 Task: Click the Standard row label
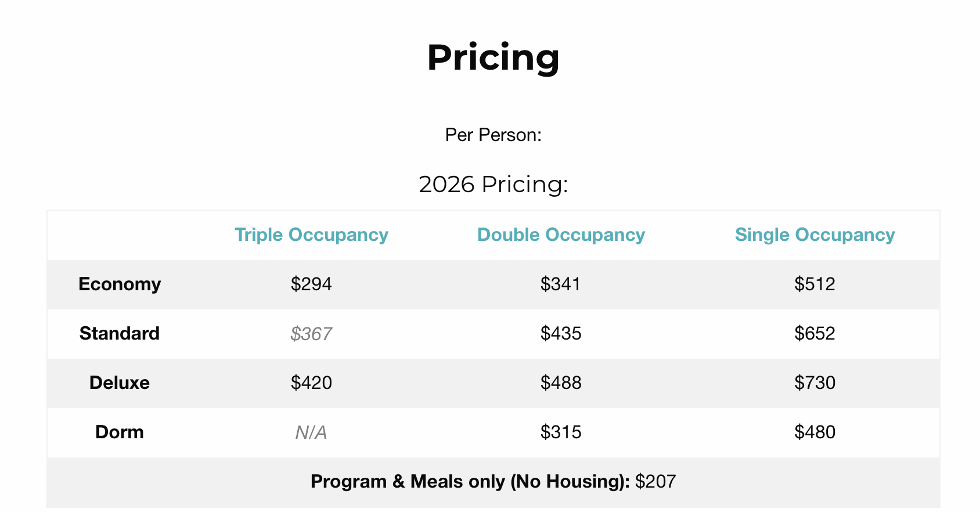click(120, 333)
